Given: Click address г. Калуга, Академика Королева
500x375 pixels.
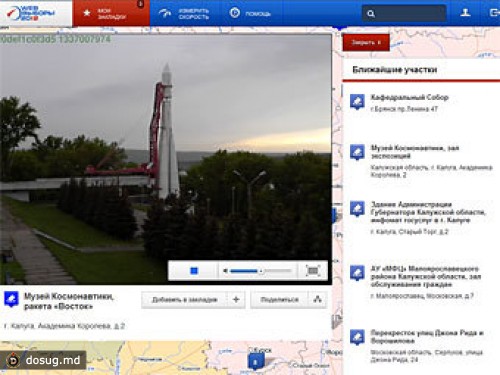Looking at the screenshot, I should (64, 326).
